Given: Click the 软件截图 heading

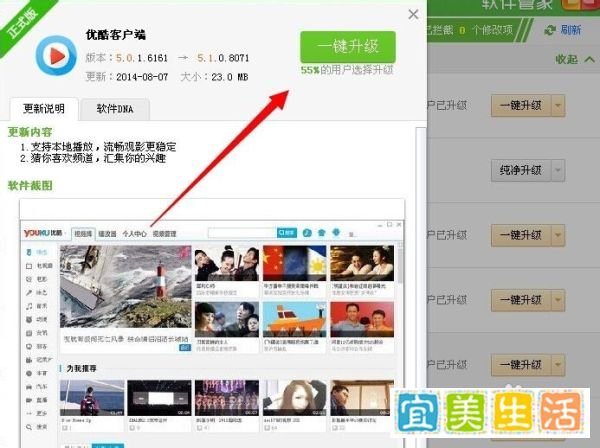Looking at the screenshot, I should click(x=30, y=186).
